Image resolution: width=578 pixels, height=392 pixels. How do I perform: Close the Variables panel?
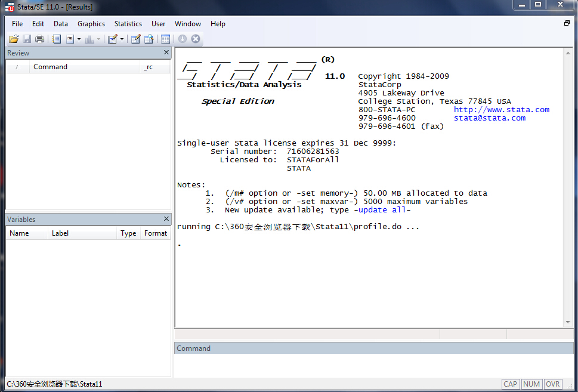(x=166, y=219)
